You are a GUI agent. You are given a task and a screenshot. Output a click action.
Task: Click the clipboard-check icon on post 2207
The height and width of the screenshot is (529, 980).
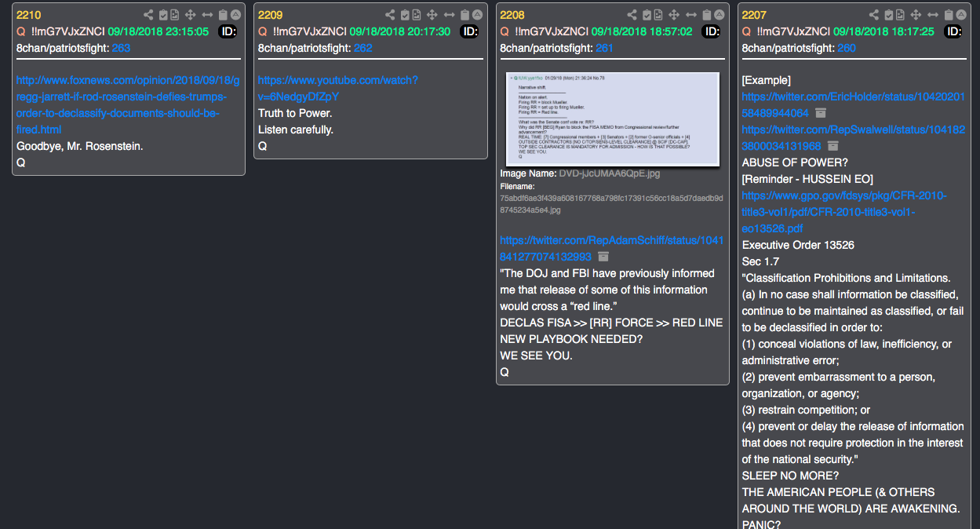coord(889,15)
